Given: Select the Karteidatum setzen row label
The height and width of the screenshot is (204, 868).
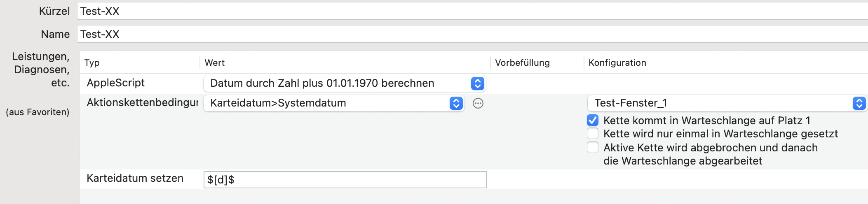Looking at the screenshot, I should tap(135, 178).
